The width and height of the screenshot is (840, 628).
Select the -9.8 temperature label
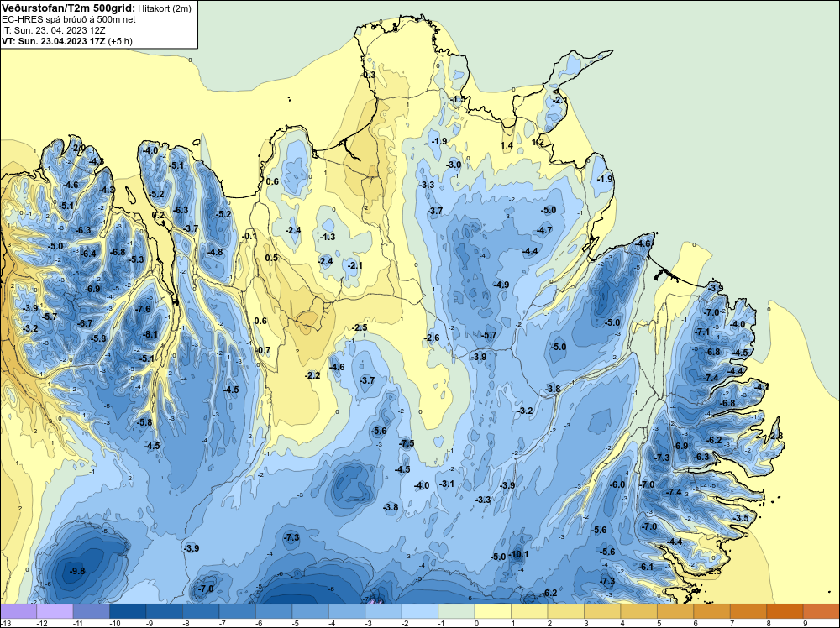(77, 571)
